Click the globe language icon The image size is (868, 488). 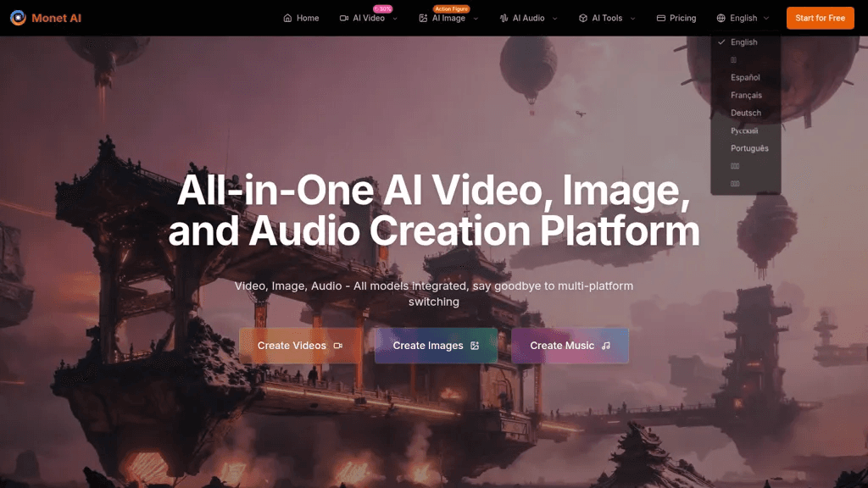click(x=721, y=19)
